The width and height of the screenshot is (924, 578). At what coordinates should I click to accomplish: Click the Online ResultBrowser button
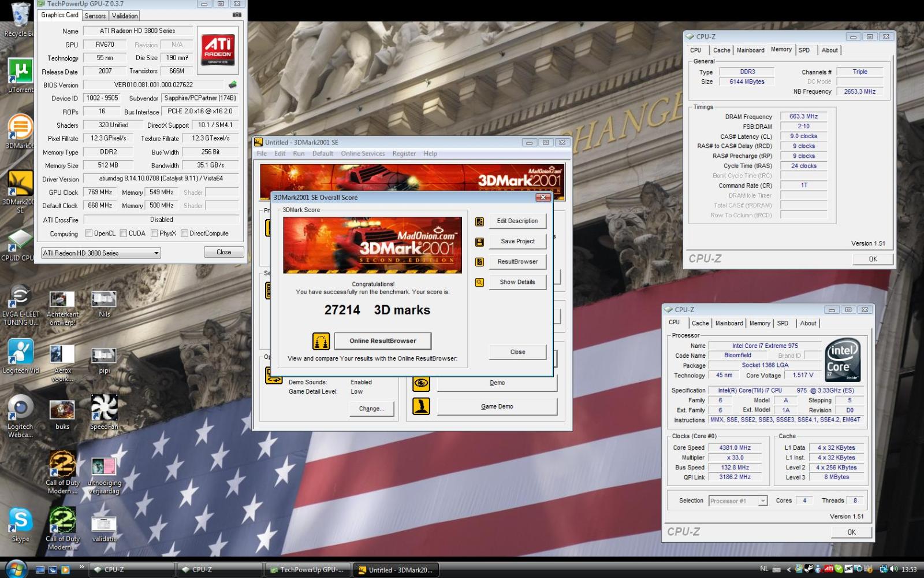click(x=383, y=341)
